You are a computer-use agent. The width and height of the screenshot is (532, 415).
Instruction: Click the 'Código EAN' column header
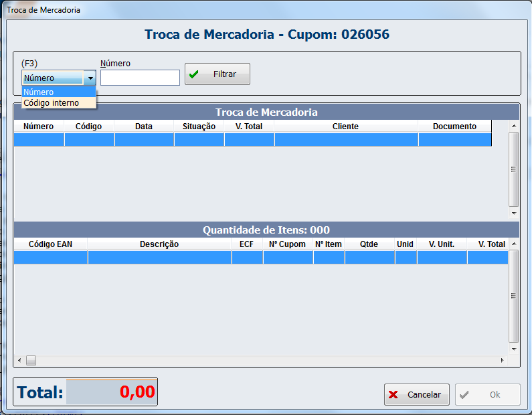click(50, 244)
